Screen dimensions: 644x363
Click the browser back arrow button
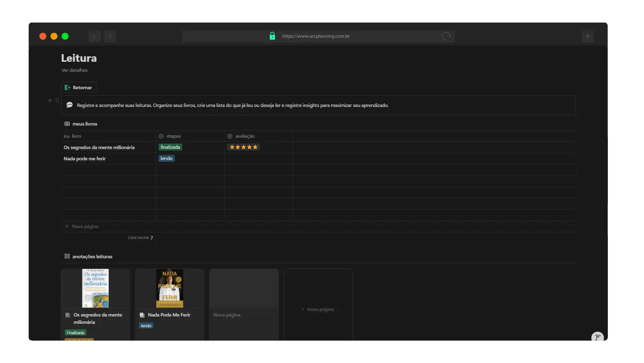click(94, 36)
